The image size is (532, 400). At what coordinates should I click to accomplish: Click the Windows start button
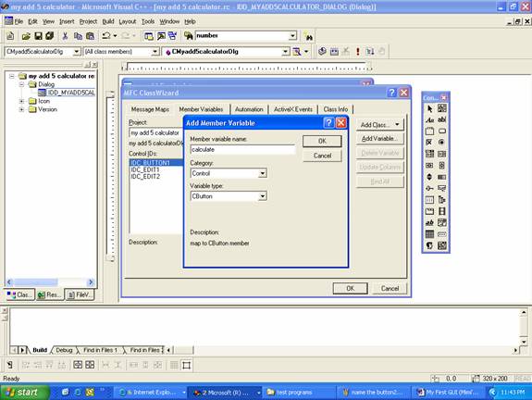click(x=25, y=393)
